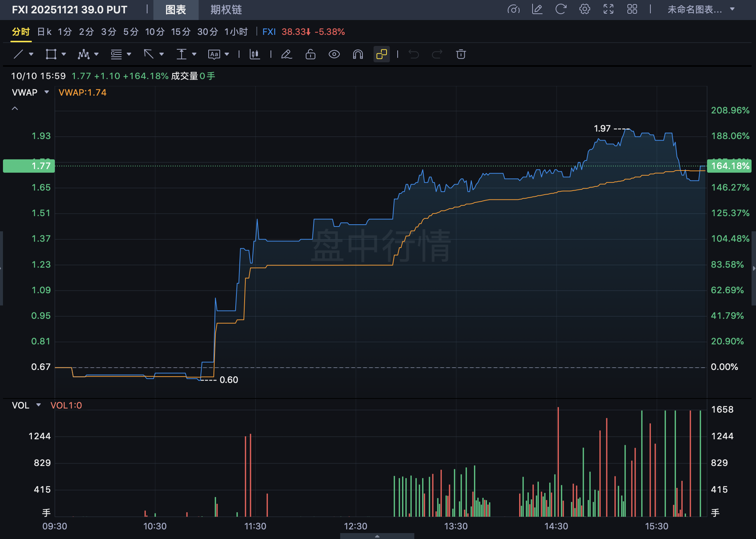Image resolution: width=756 pixels, height=539 pixels.
Task: Select the 日k timeframe tab
Action: [x=44, y=32]
